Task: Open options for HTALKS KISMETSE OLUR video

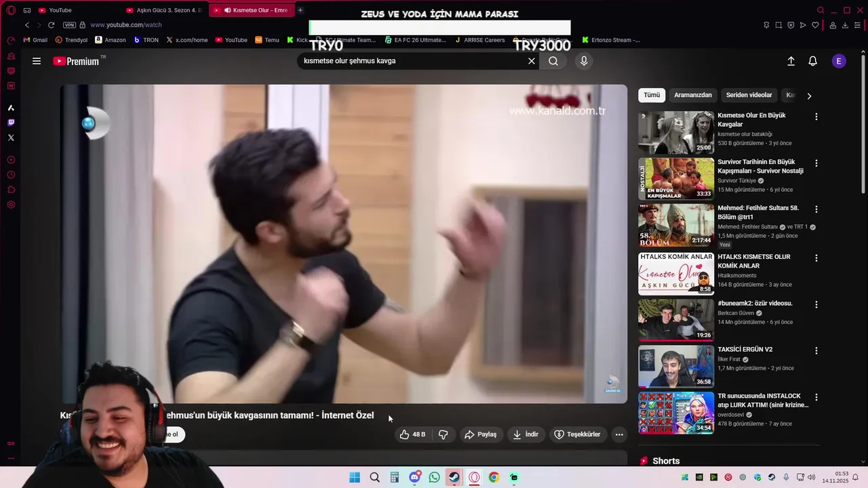Action: tap(816, 258)
